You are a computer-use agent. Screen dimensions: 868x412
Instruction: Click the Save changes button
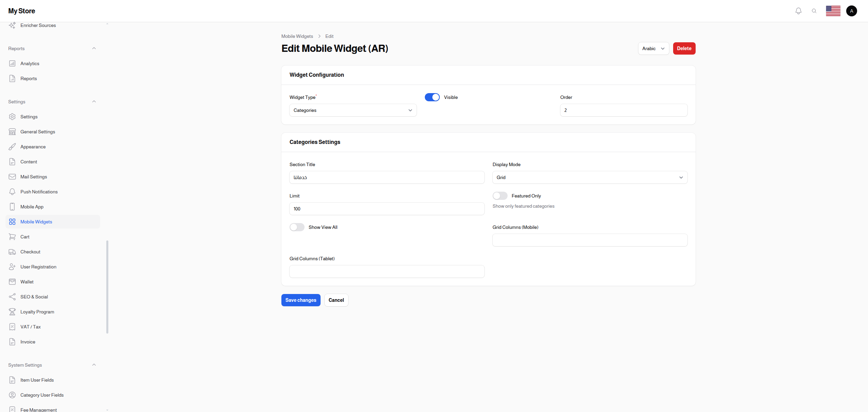300,300
